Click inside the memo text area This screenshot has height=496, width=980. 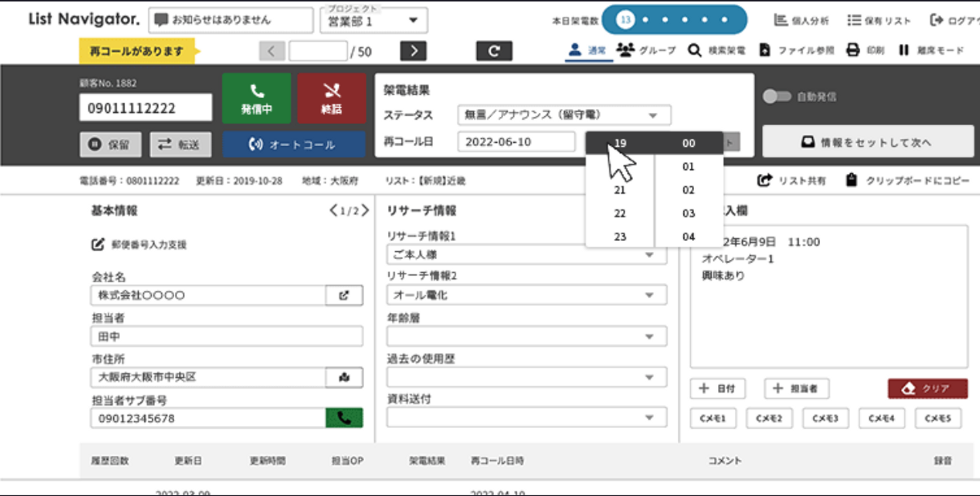point(829,297)
